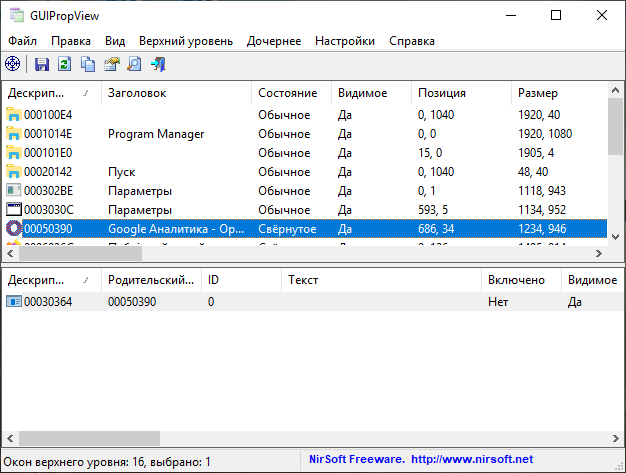Viewport: 626px width, 473px height.
Task: Sort lower list by Текст column
Action: pyautogui.click(x=381, y=280)
